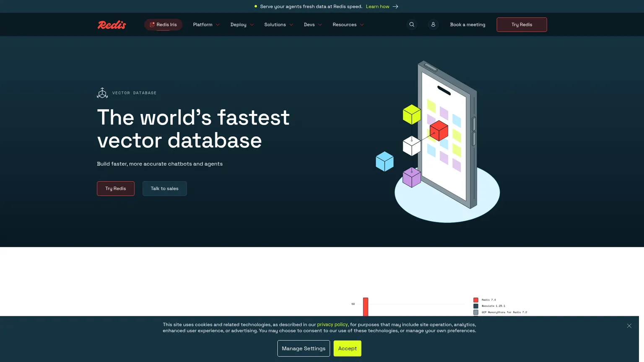The height and width of the screenshot is (362, 644).
Task: Expand the Devs menu
Action: 313,25
